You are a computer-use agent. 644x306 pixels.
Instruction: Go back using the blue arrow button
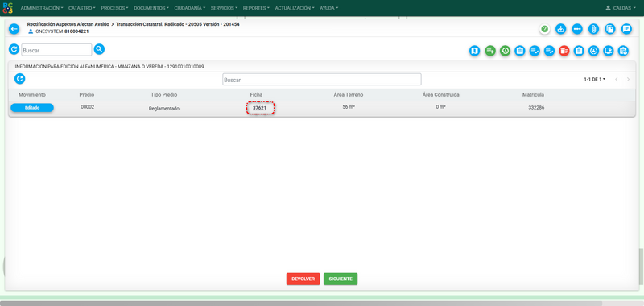14,29
